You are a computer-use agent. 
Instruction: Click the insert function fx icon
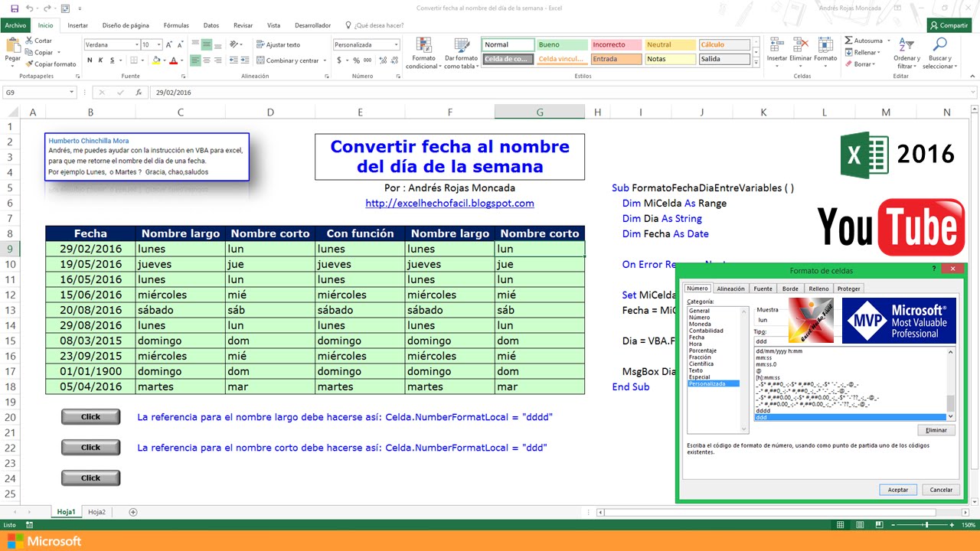pyautogui.click(x=139, y=93)
